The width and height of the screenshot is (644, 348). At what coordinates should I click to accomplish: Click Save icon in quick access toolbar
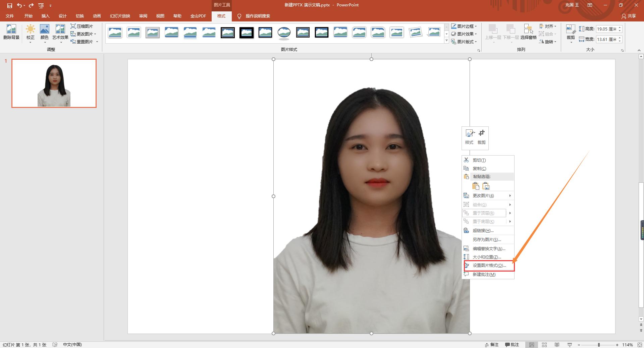[9, 5]
